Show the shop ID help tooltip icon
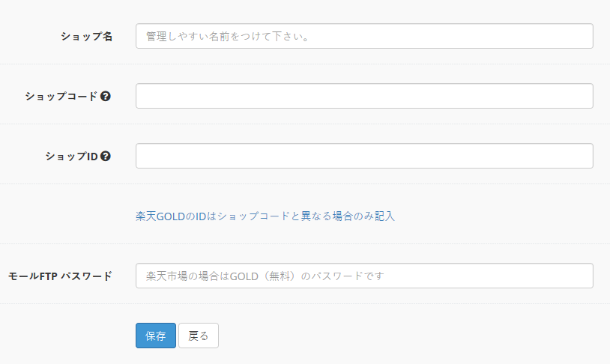The width and height of the screenshot is (610, 364). tap(106, 156)
